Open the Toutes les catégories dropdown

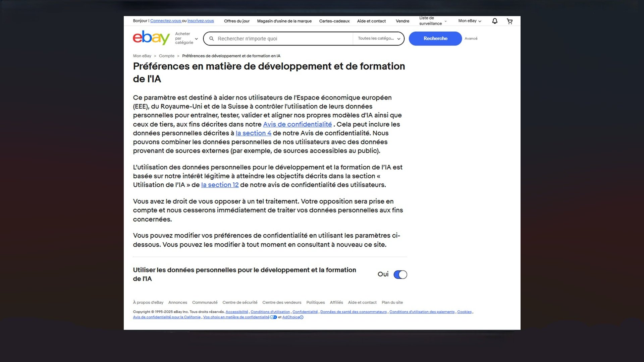tap(378, 39)
